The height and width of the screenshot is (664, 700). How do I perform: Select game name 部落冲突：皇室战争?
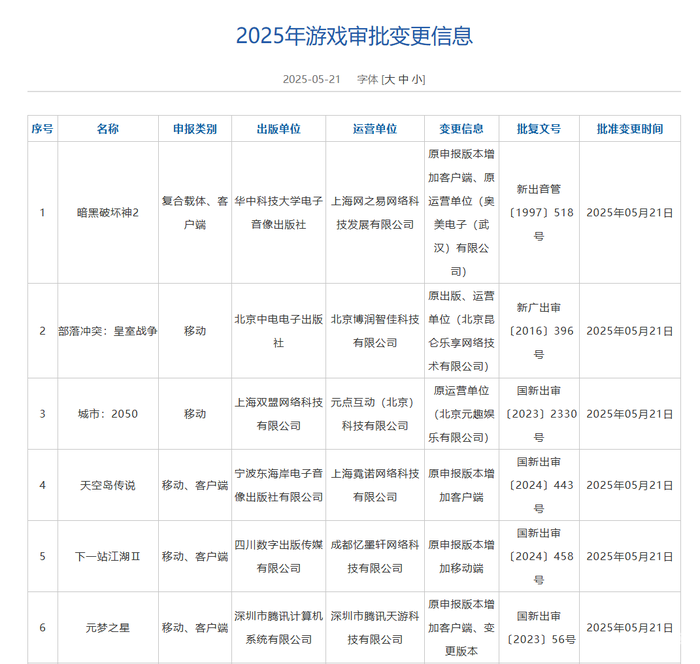click(108, 331)
